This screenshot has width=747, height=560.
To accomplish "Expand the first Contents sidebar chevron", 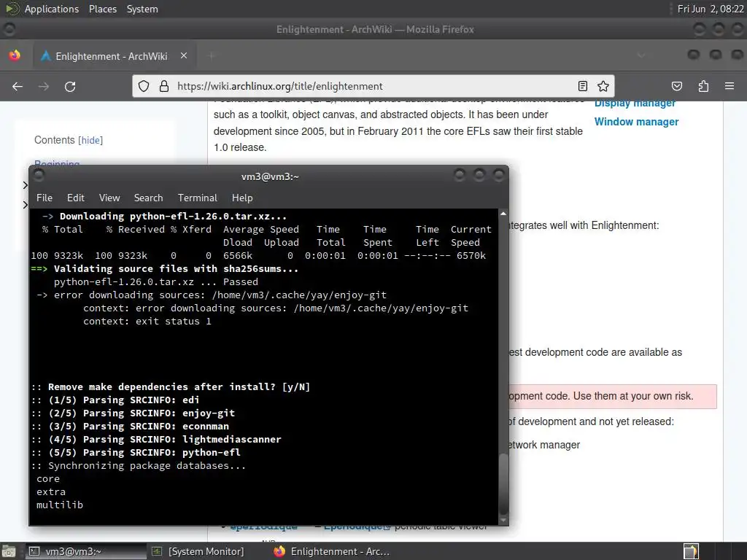I will coord(26,184).
